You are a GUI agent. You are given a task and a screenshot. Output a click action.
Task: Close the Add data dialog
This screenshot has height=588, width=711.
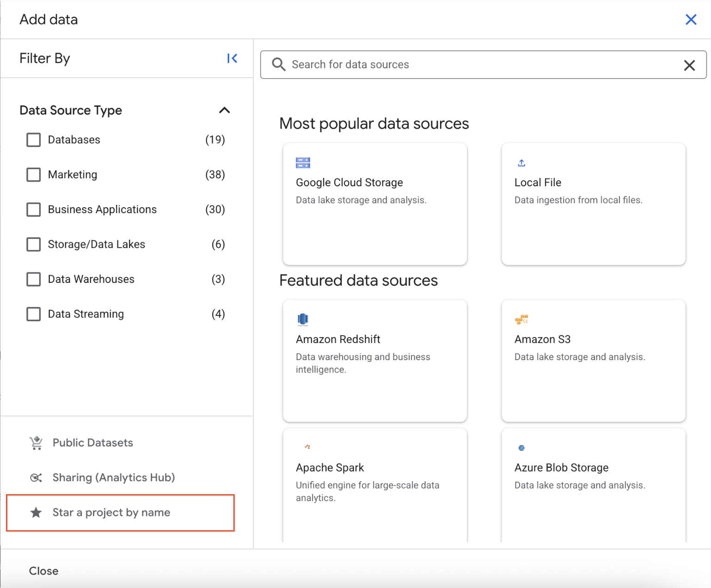tap(691, 19)
